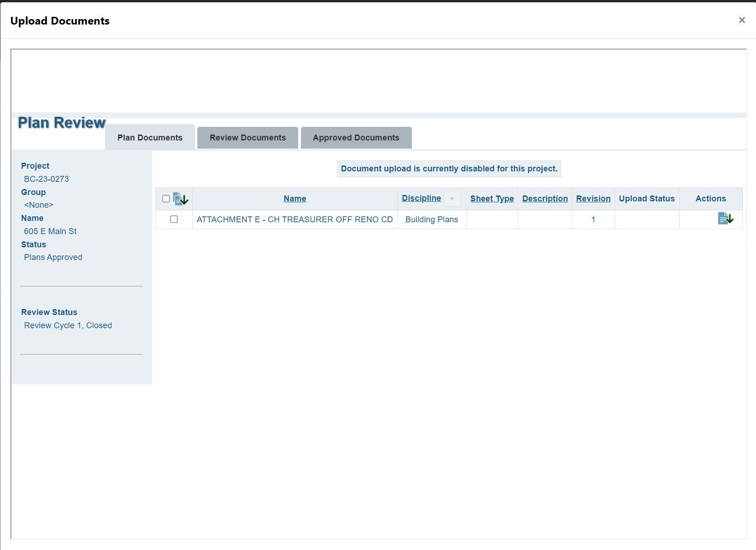
Task: Click the project number BC-23-0273
Action: 46,179
